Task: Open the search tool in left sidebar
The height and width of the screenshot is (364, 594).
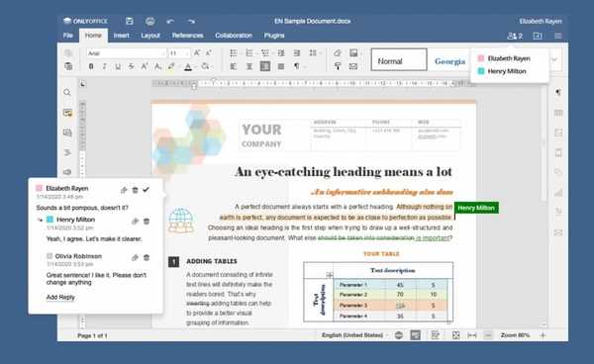Action: pyautogui.click(x=67, y=92)
